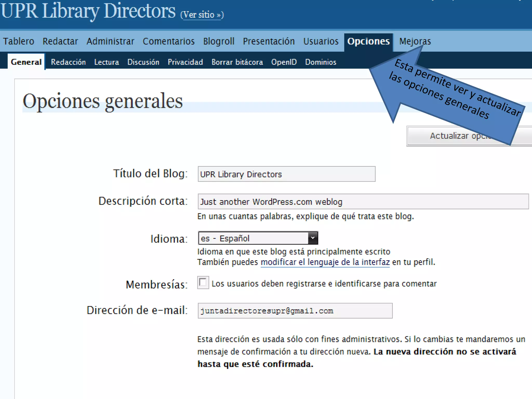Viewport: 532px width, 399px height.
Task: Open Borrar bitácora sub-tab
Action: [237, 62]
